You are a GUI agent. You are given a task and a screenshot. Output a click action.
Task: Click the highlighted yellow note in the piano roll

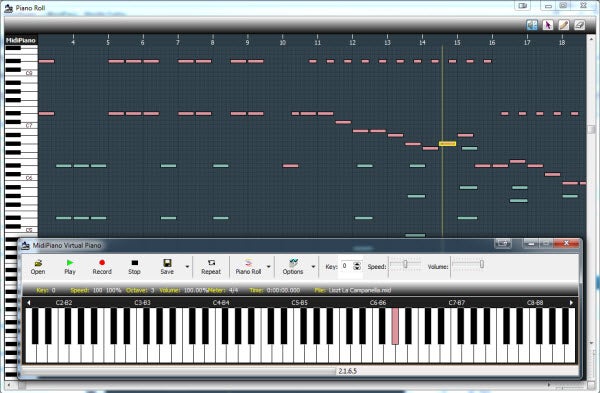coord(447,144)
